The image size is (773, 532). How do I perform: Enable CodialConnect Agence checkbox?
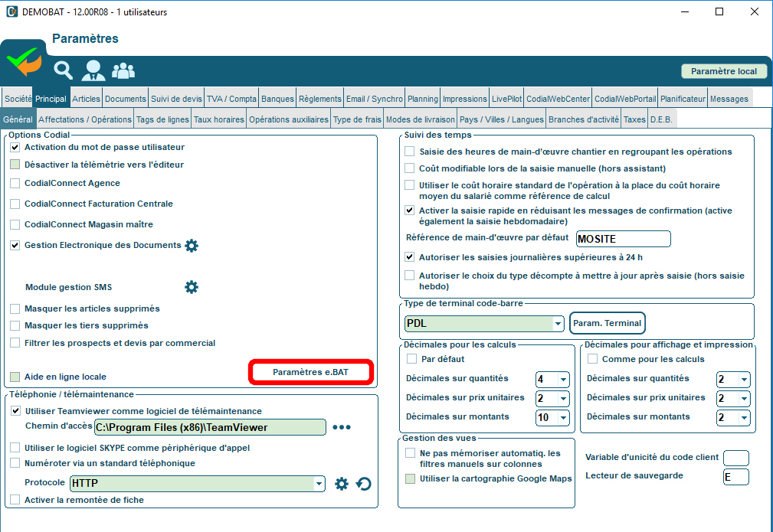[x=15, y=184]
